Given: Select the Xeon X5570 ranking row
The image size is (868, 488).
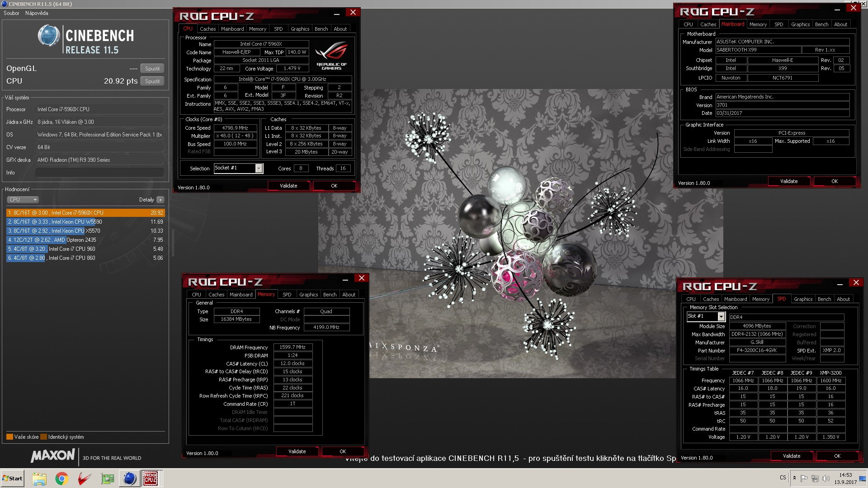Looking at the screenshot, I should click(x=85, y=231).
